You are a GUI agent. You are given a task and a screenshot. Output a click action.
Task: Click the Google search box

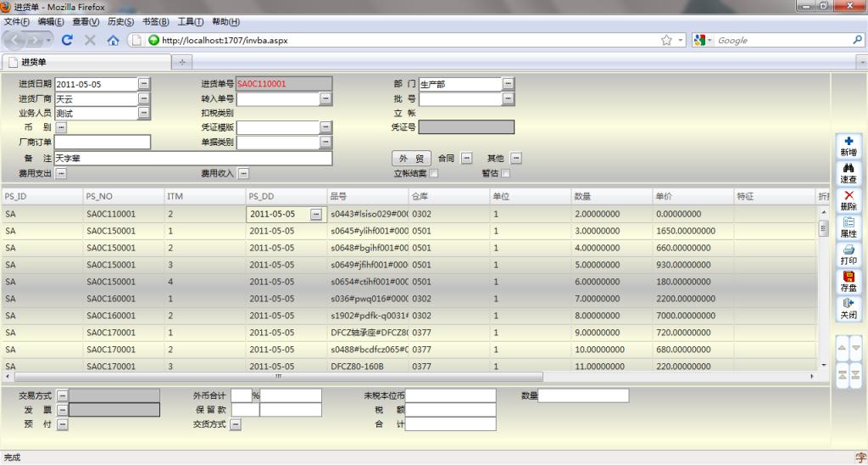783,40
